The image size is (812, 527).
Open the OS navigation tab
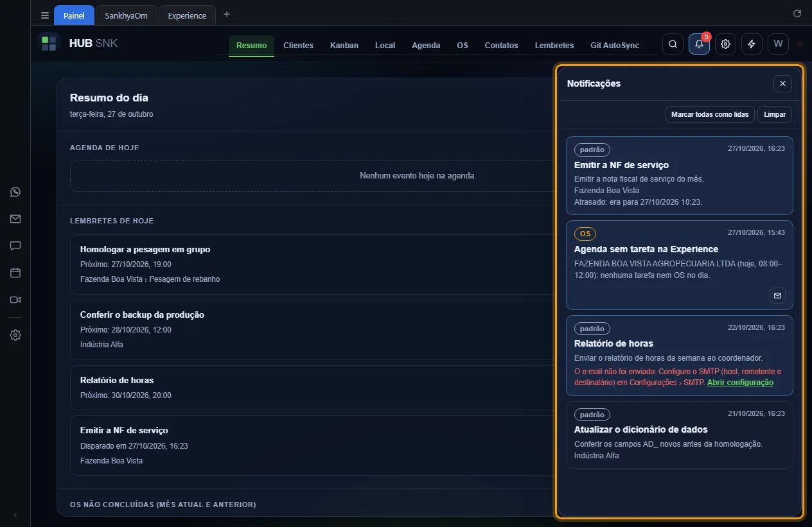(463, 46)
